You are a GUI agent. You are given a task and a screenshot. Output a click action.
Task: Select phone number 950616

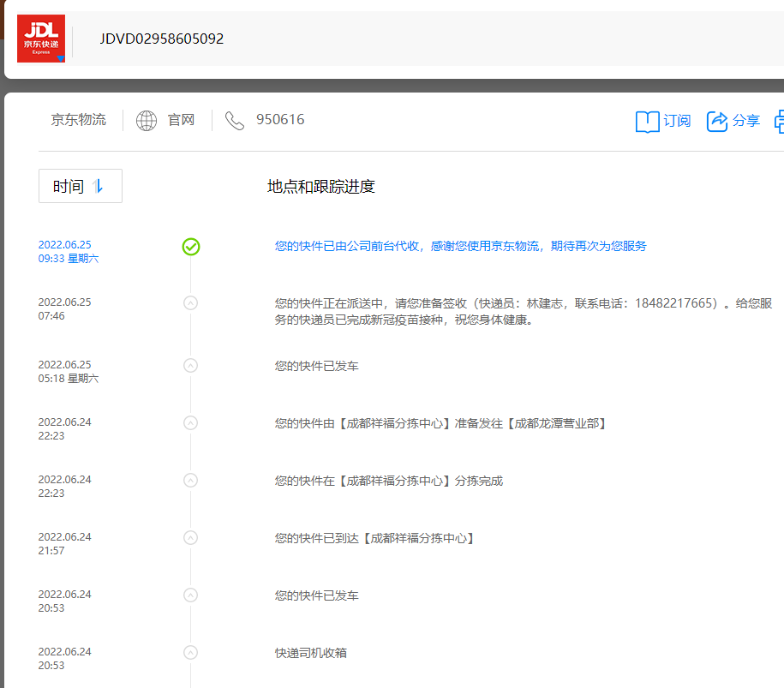[x=280, y=119]
